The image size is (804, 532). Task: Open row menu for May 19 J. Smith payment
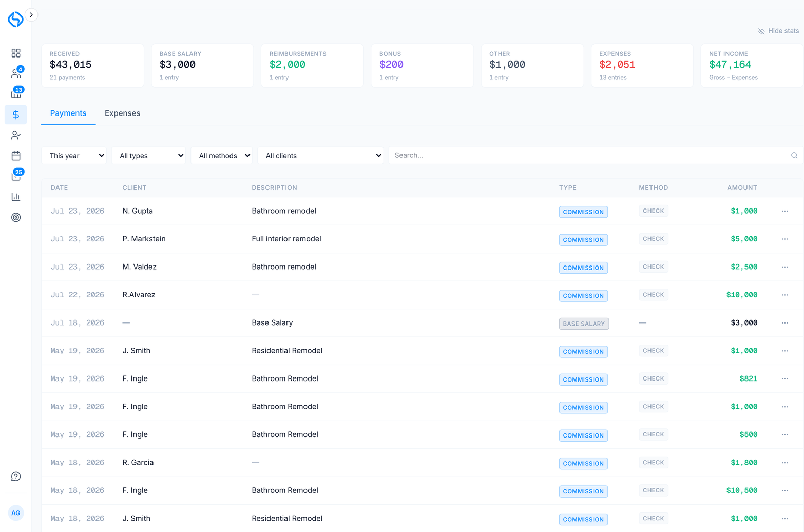(x=785, y=351)
